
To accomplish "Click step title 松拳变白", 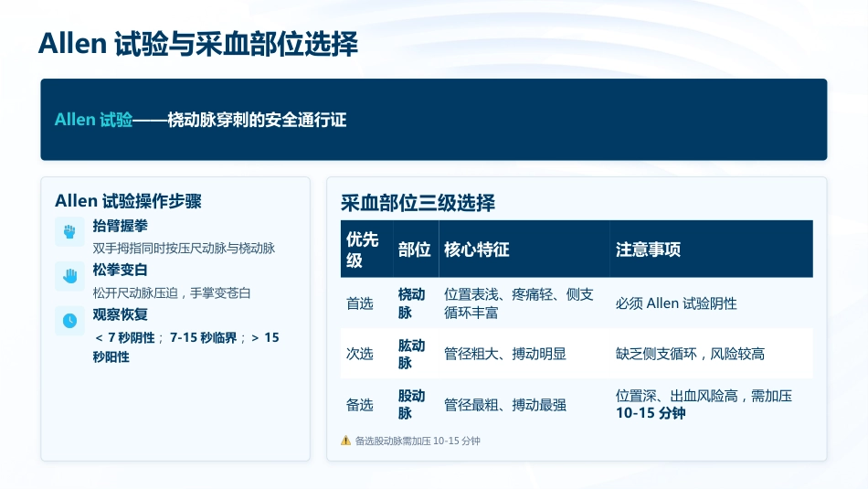I will click(120, 271).
